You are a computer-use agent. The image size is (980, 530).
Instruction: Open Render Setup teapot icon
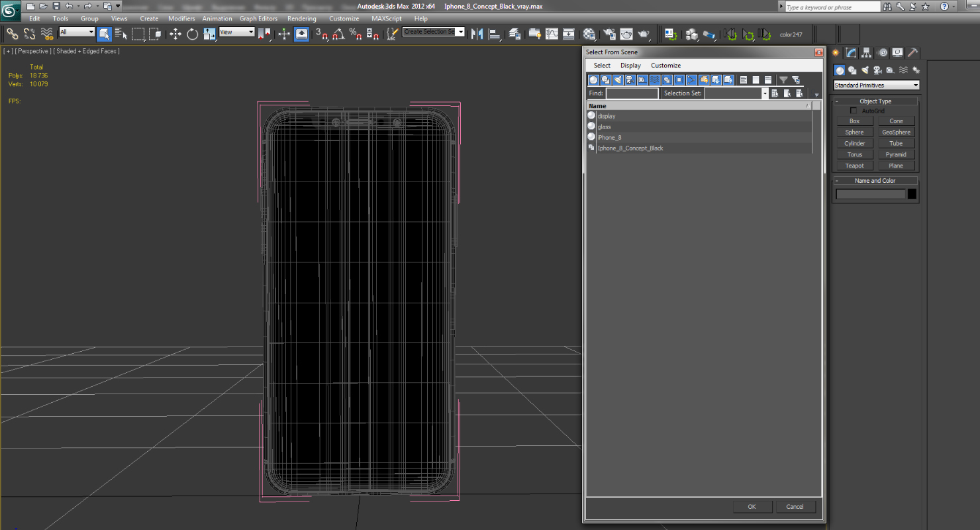pos(609,34)
